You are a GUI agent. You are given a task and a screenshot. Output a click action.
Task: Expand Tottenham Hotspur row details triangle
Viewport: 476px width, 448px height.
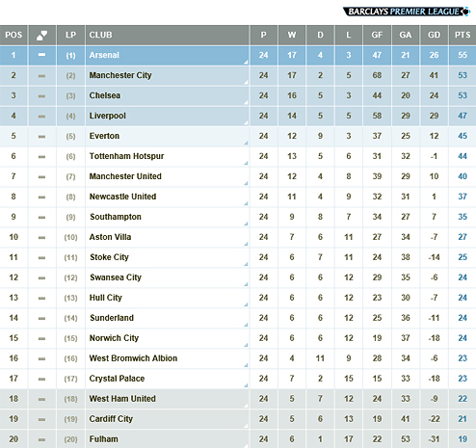click(x=246, y=163)
